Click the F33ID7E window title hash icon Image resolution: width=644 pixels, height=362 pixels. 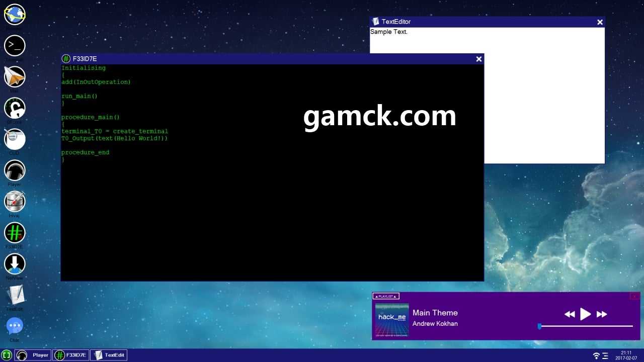point(66,59)
